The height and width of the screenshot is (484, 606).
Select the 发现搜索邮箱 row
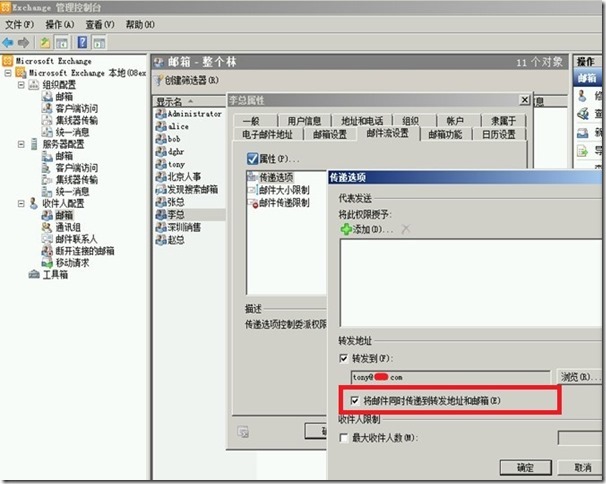[187, 189]
